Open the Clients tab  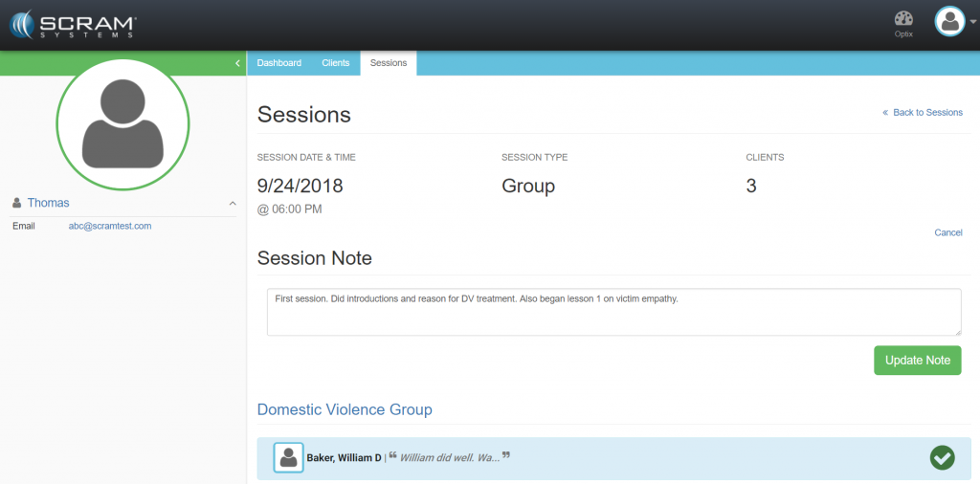(336, 63)
